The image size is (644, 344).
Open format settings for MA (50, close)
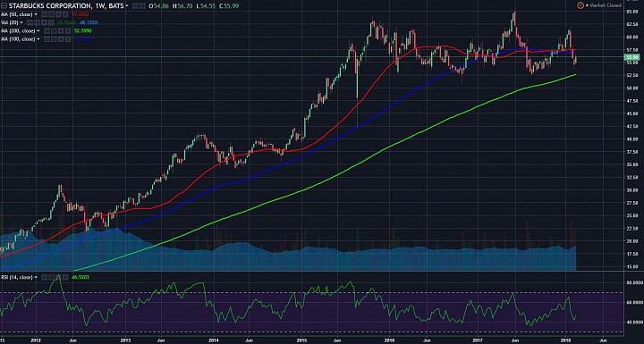[x=51, y=14]
